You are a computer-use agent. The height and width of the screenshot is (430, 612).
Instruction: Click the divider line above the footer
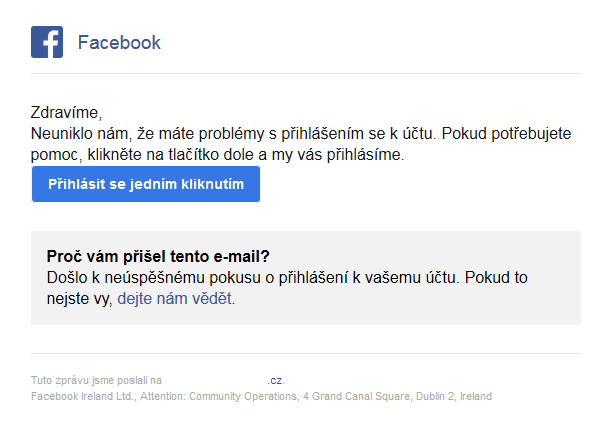(x=306, y=353)
